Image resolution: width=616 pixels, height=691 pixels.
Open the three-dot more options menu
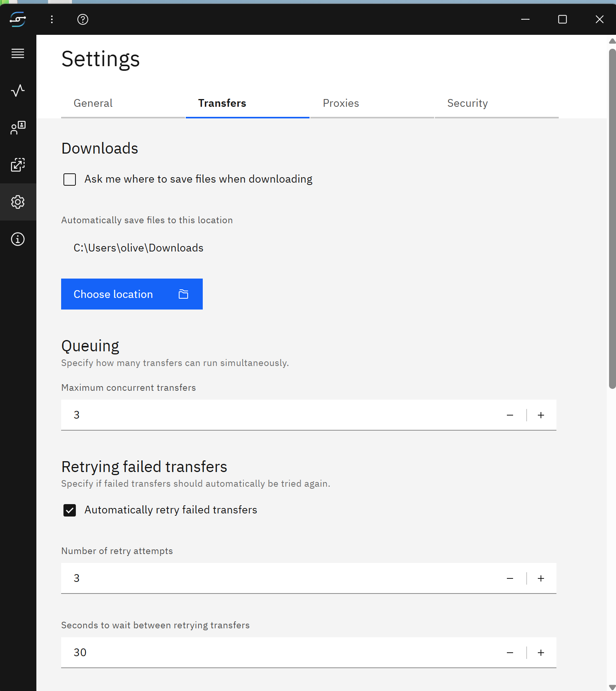coord(52,19)
